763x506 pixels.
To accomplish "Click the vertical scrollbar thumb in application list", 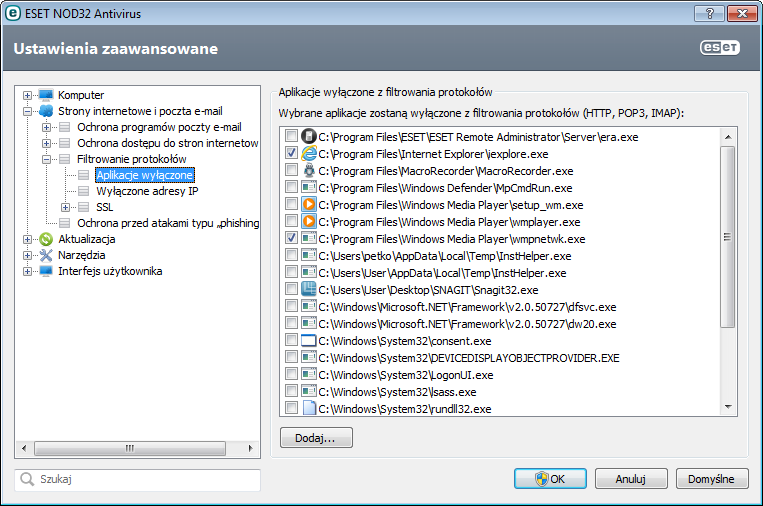I will coord(728,237).
